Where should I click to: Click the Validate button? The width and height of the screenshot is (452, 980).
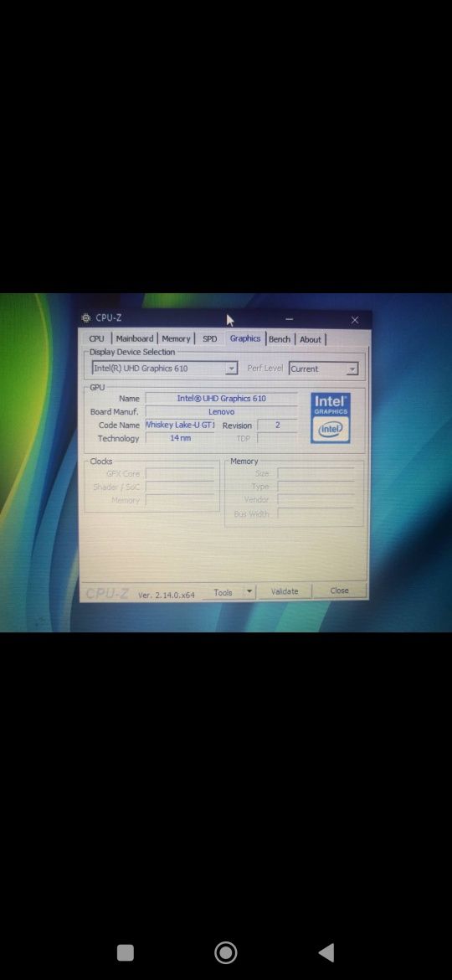coord(285,591)
